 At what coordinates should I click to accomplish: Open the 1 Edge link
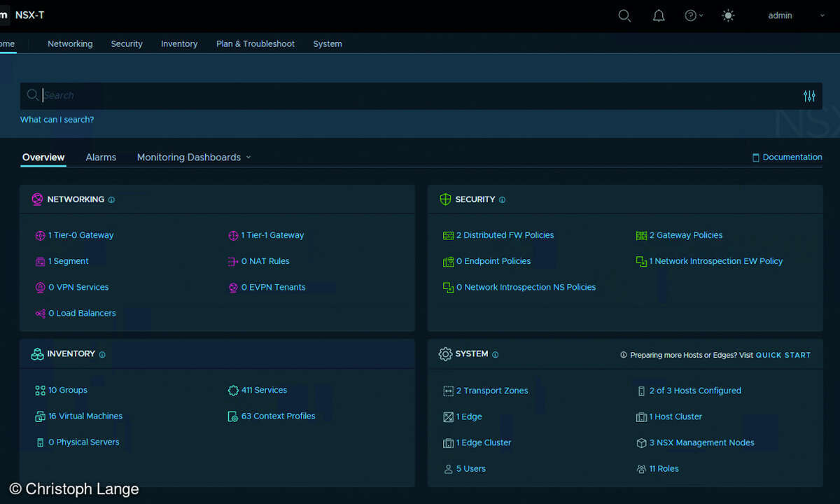click(469, 416)
